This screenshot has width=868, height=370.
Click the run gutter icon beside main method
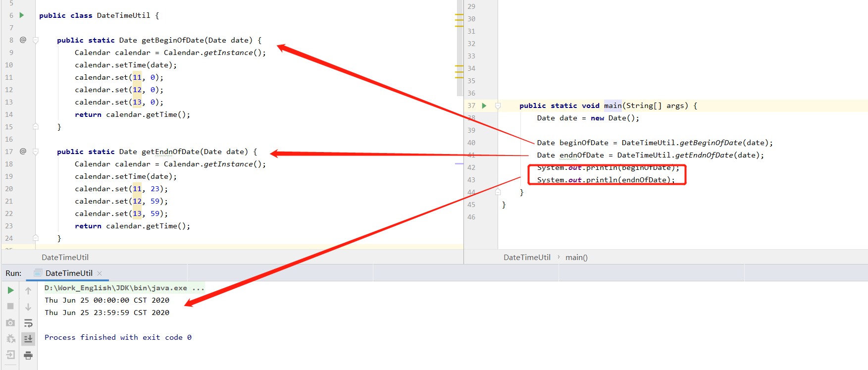(484, 106)
